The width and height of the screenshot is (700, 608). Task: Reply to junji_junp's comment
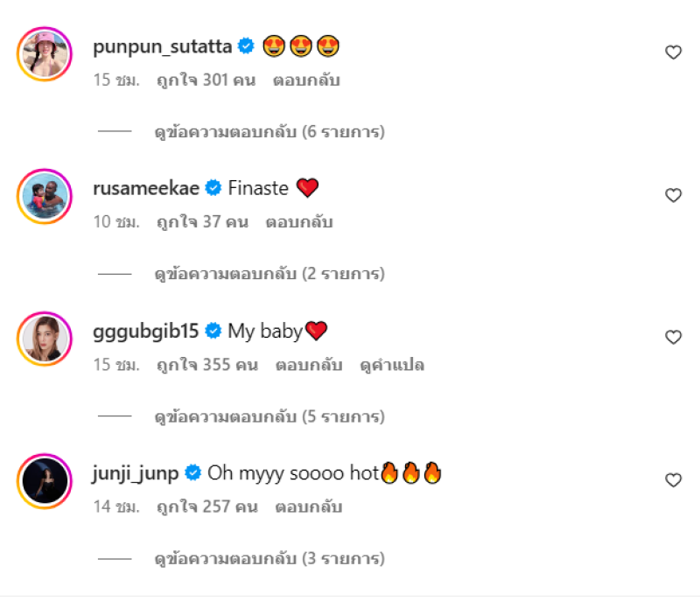point(308,507)
